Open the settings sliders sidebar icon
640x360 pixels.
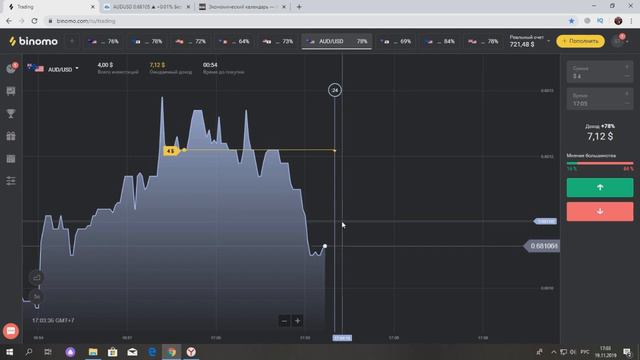point(11,180)
